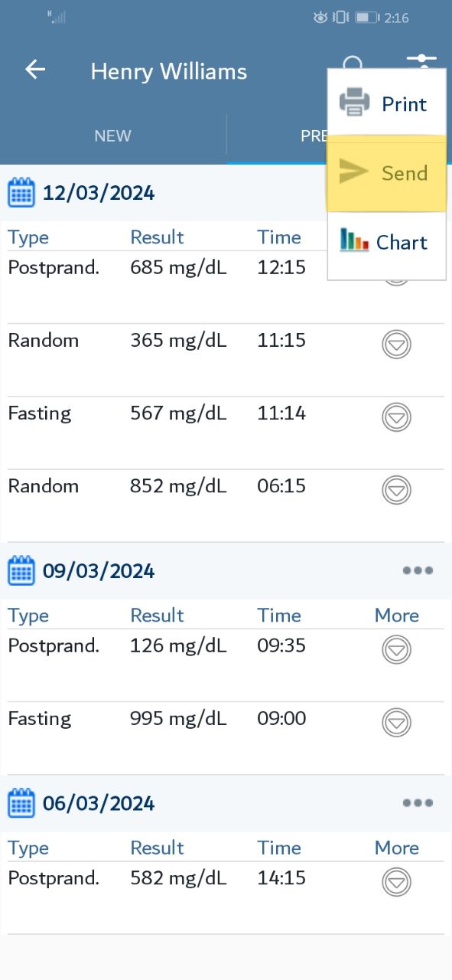Click the paper plane Send icon
452x980 pixels.
click(354, 171)
